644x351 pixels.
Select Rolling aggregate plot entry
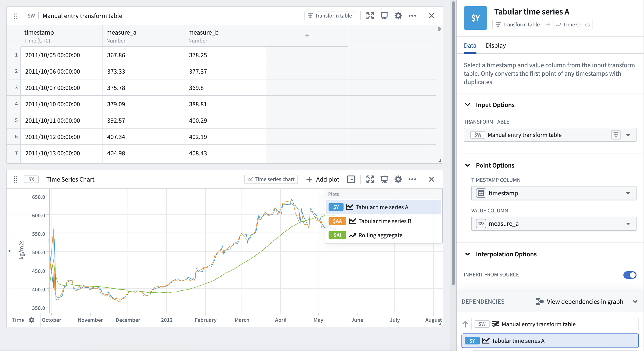[x=384, y=235]
